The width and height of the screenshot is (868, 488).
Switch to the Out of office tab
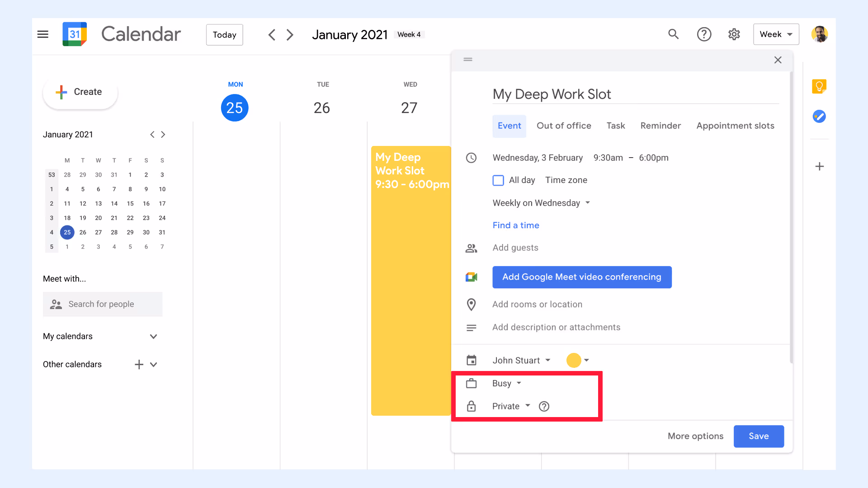[x=564, y=126]
